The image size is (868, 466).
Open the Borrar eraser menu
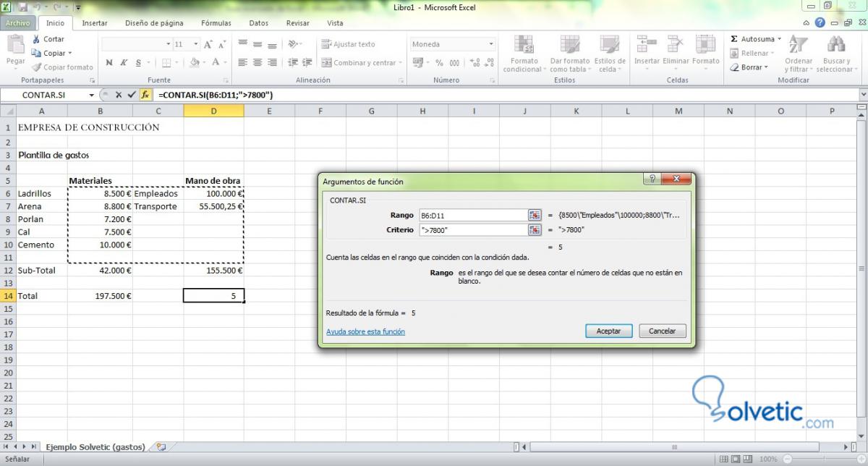click(751, 67)
